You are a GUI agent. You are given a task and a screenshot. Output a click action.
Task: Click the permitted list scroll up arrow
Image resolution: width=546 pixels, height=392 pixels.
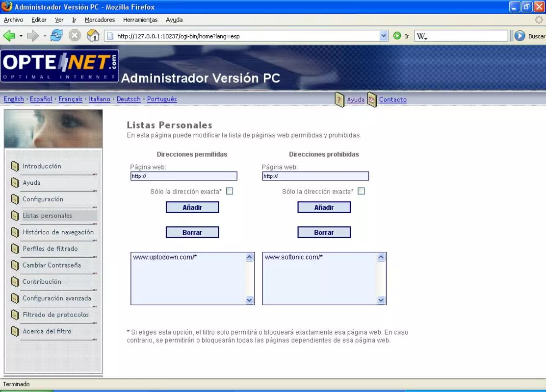pos(249,257)
